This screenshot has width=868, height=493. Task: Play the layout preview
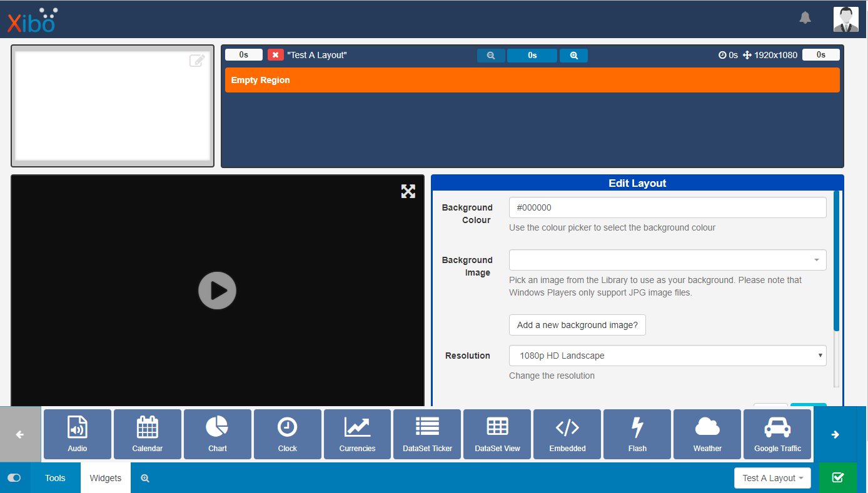point(217,290)
